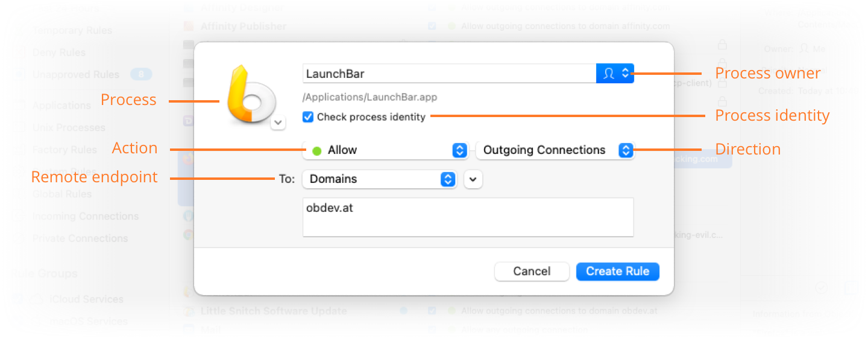Screen dimensions: 868x338
Task: Select Affinity Publisher row in background list
Action: point(244,27)
